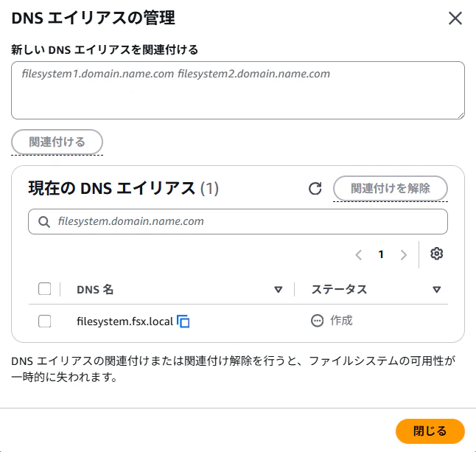Screen dimensions: 476x452
Task: Select all DNS aliases header checkbox
Action: point(45,289)
